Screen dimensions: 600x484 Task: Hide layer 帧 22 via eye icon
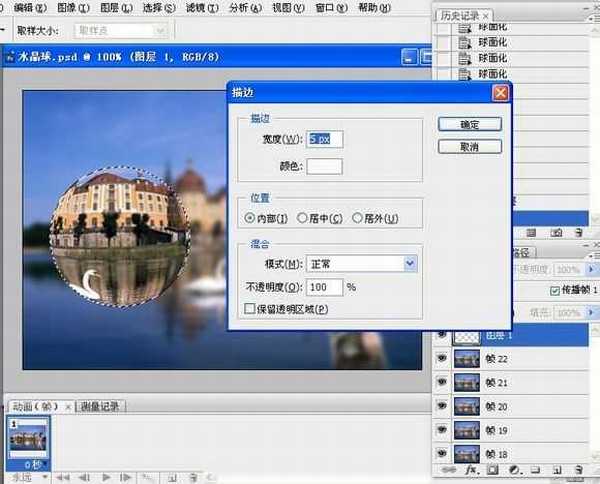443,359
